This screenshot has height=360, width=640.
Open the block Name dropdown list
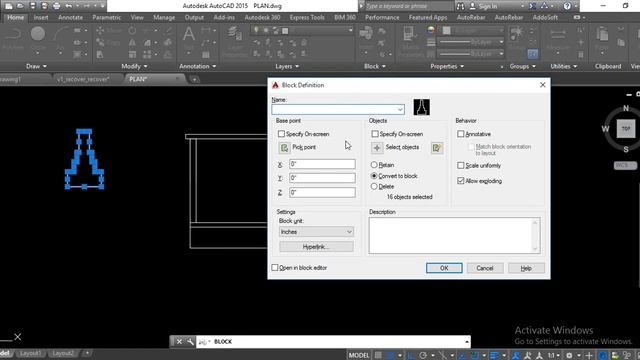pos(400,109)
